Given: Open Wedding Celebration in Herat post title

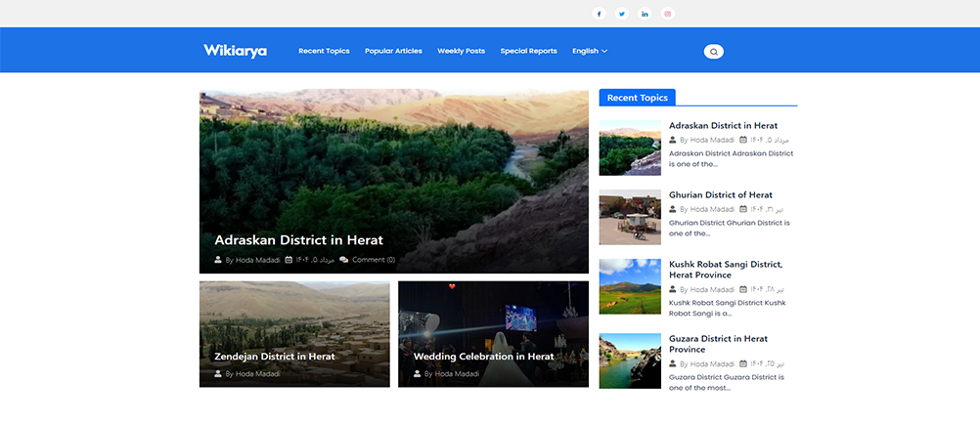Looking at the screenshot, I should pos(483,357).
